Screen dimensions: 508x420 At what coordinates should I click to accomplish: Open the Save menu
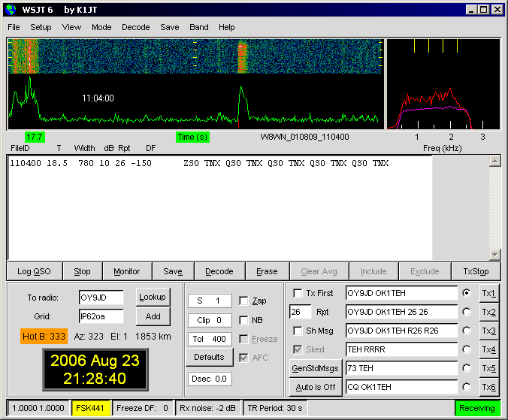169,27
